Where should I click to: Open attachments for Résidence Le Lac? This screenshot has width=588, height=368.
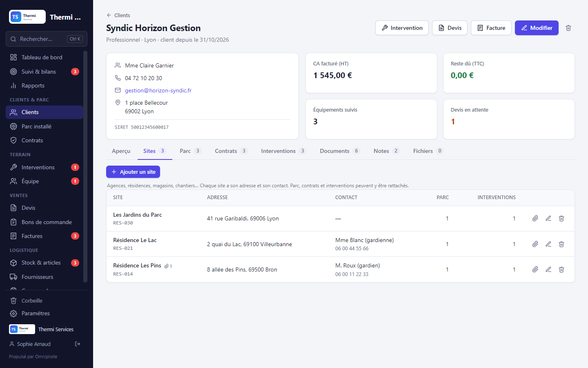click(x=535, y=244)
